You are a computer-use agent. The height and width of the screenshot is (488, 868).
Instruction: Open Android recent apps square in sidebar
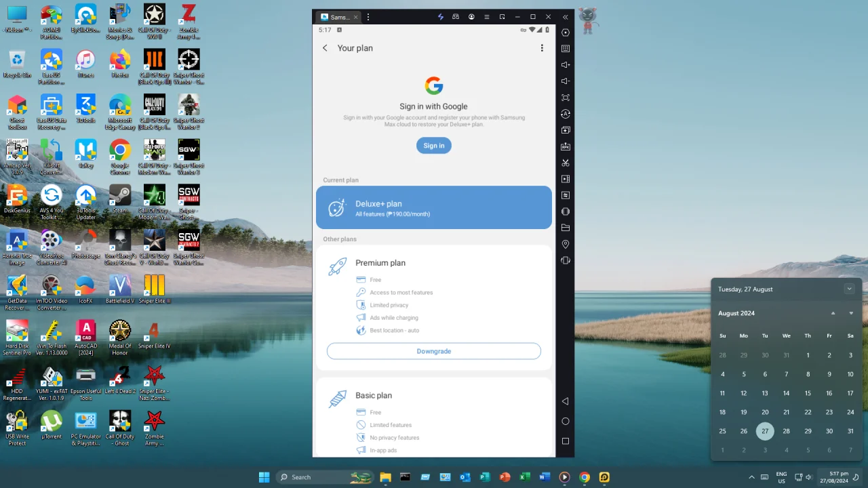coord(566,441)
